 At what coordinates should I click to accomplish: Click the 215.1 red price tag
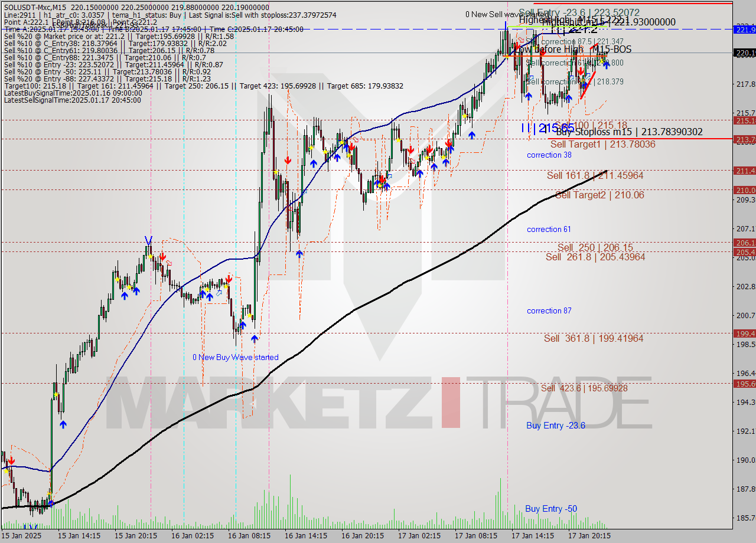pyautogui.click(x=744, y=120)
